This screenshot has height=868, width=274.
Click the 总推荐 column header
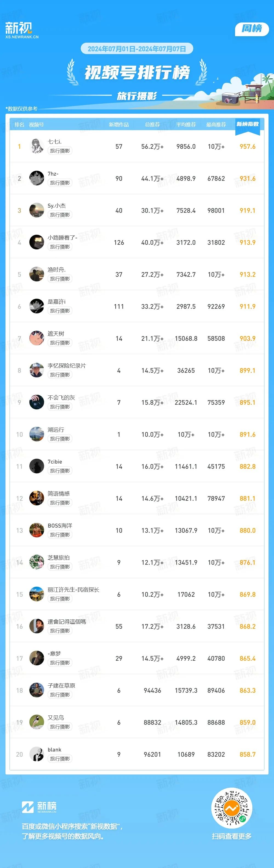tap(152, 125)
